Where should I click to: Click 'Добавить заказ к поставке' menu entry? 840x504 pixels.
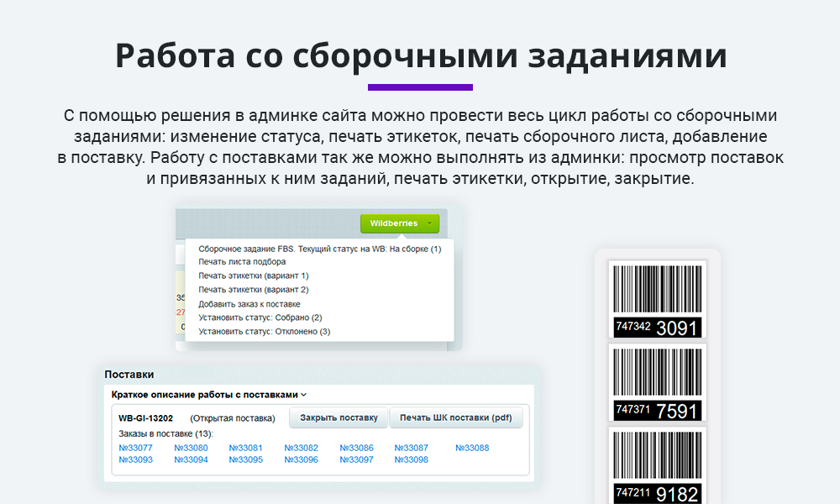[249, 304]
